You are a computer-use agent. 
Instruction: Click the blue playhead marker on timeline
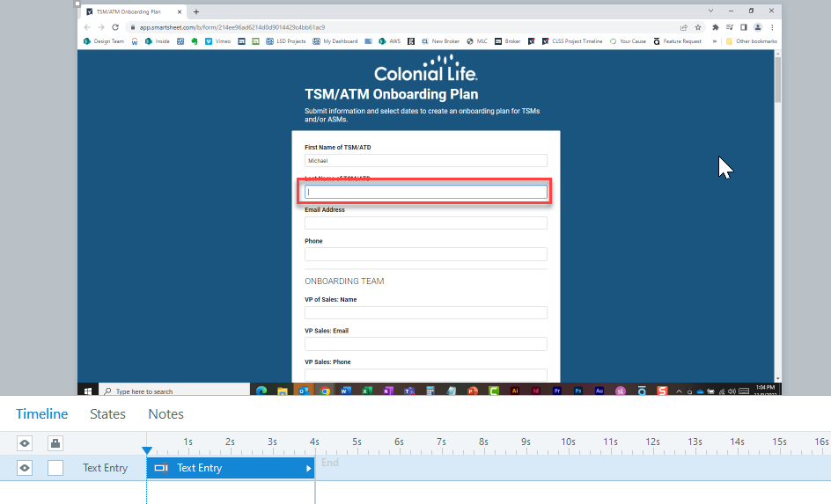click(x=147, y=450)
